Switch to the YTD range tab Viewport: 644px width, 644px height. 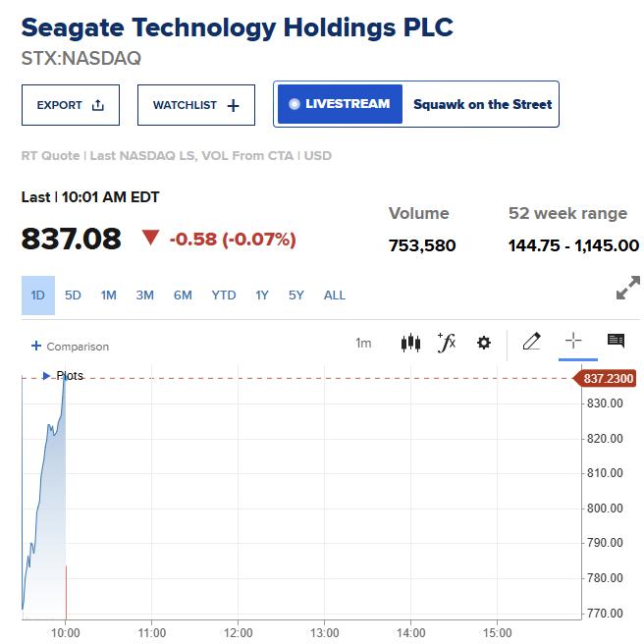tap(224, 295)
